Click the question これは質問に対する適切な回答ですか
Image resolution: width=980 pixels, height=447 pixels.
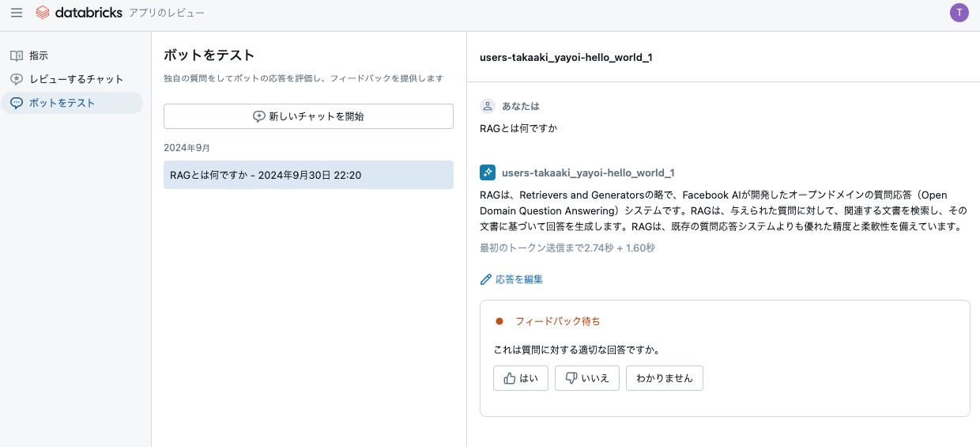point(577,350)
